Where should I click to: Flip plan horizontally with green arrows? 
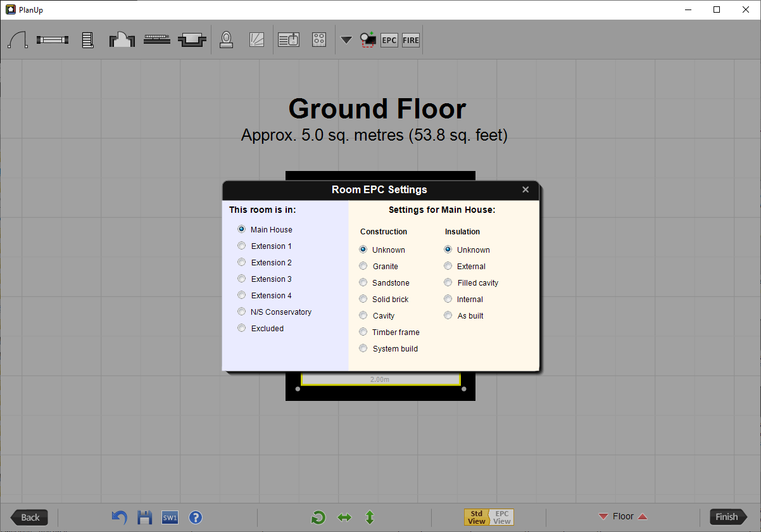point(344,517)
